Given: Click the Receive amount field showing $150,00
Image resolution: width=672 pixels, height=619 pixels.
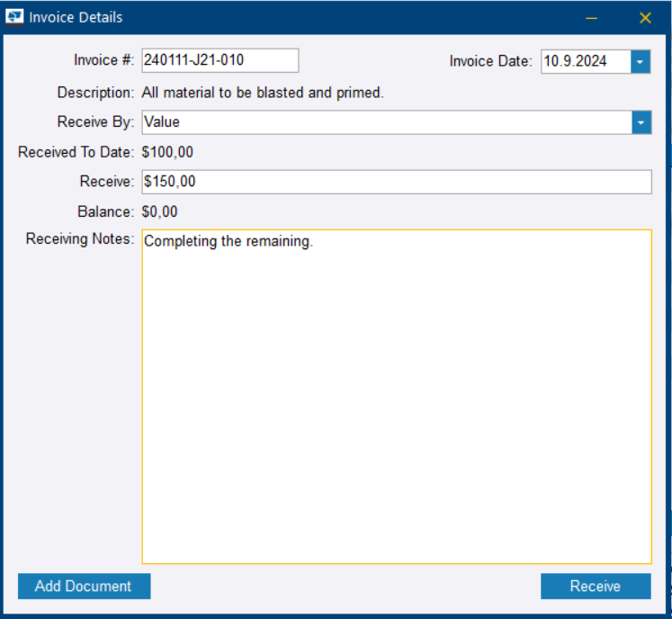Looking at the screenshot, I should (397, 182).
